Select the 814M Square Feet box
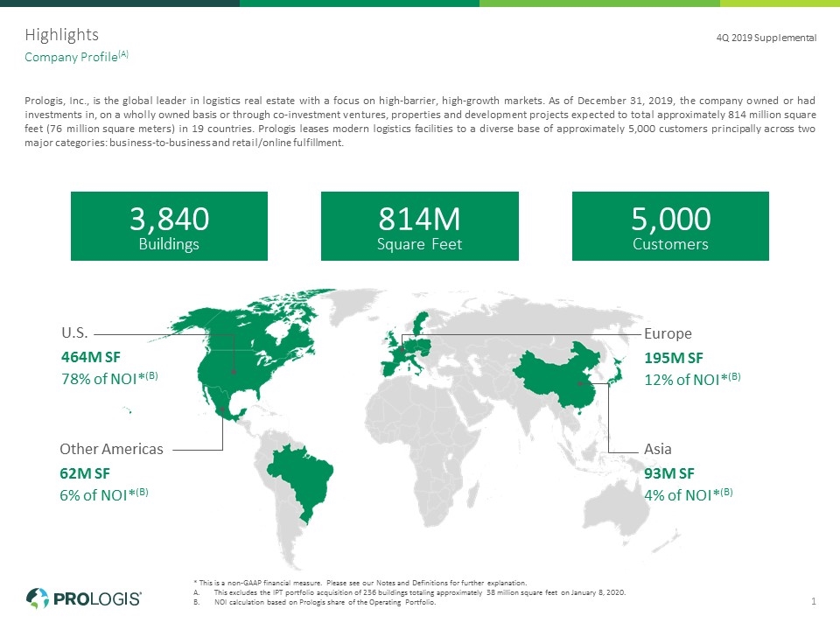Screen dimensions: 840x630 tap(419, 226)
